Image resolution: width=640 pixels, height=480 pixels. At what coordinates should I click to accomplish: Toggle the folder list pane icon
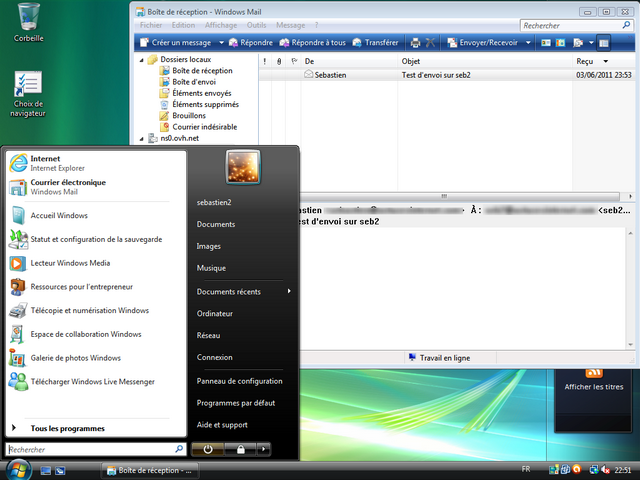[603, 42]
